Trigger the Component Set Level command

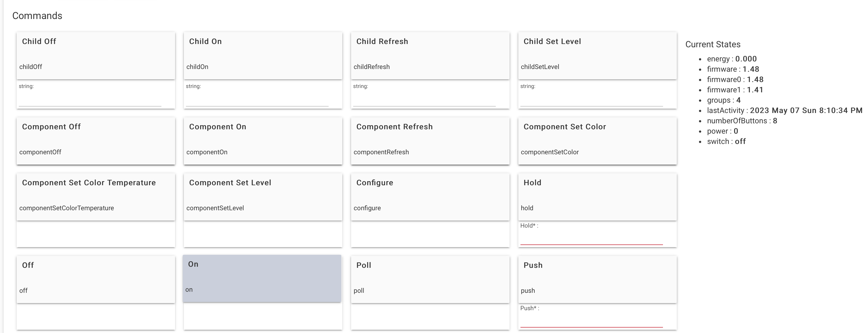click(x=263, y=197)
